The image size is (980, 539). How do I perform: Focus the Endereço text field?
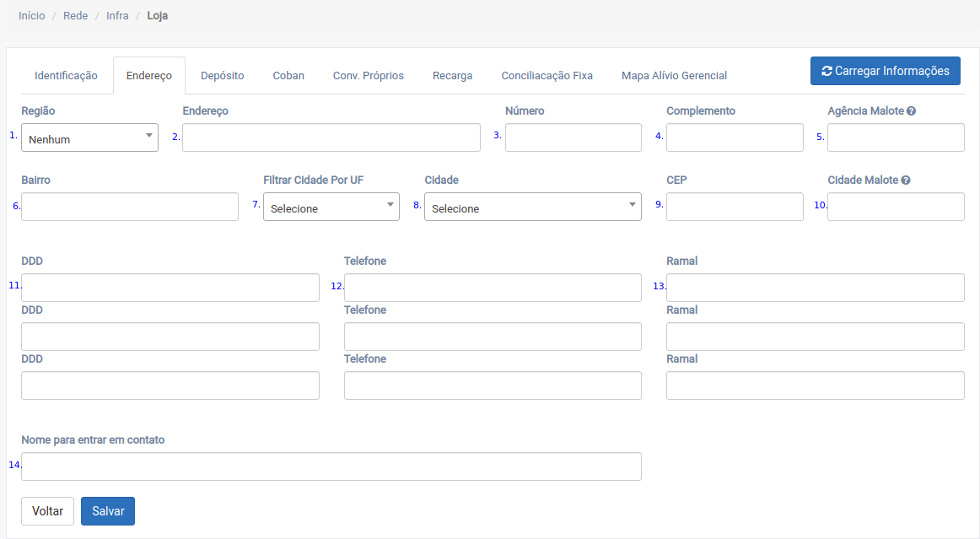coord(331,137)
